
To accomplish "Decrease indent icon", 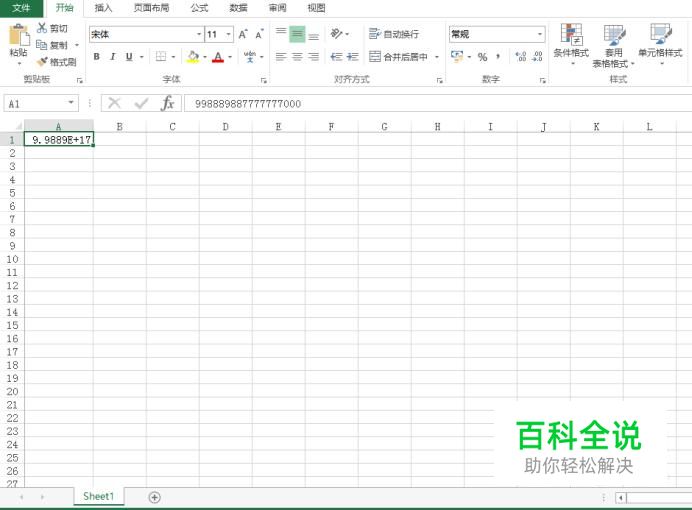I will [x=336, y=56].
